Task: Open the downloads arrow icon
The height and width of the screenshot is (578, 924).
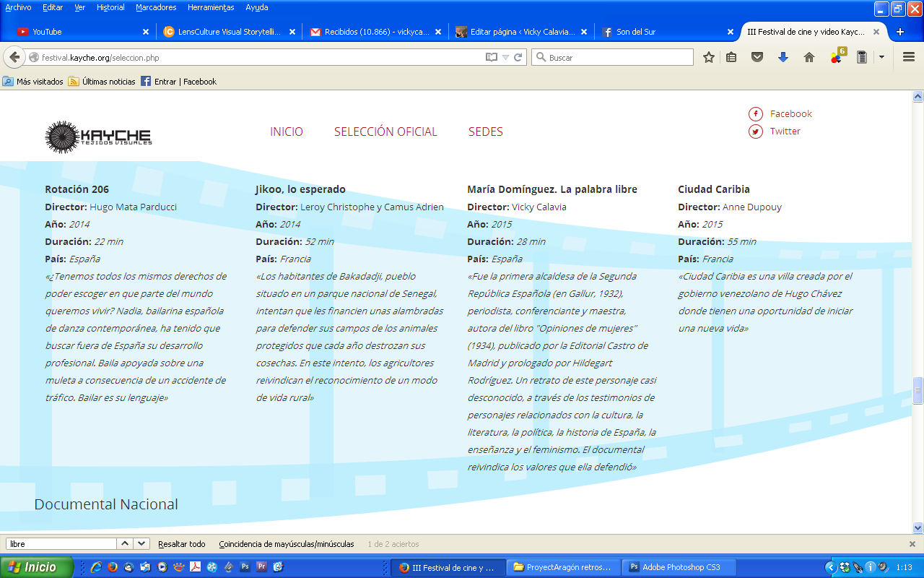Action: [783, 57]
